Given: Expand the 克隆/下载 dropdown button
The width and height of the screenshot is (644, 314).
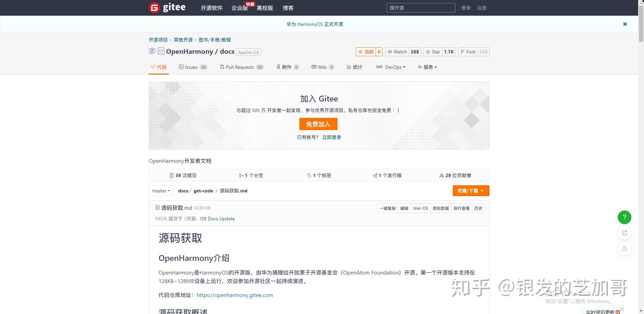Looking at the screenshot, I should pos(471,191).
